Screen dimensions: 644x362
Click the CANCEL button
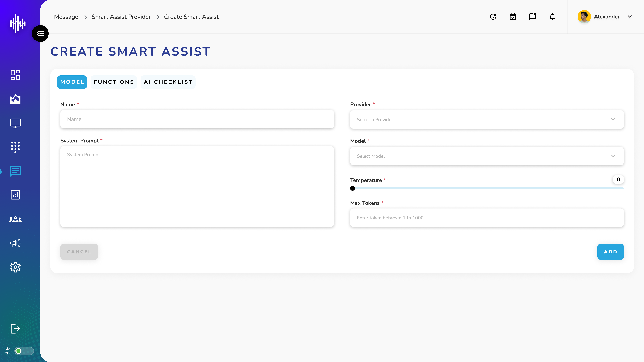click(79, 252)
